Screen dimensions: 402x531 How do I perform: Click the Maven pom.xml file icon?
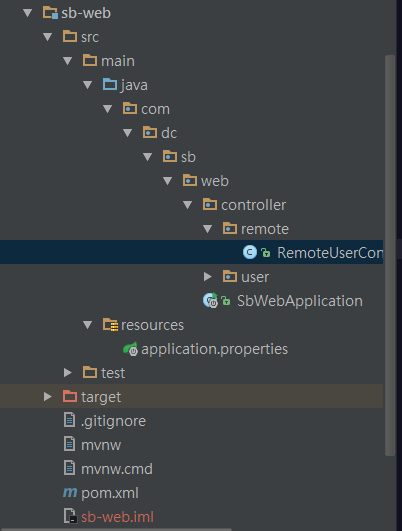tap(70, 492)
